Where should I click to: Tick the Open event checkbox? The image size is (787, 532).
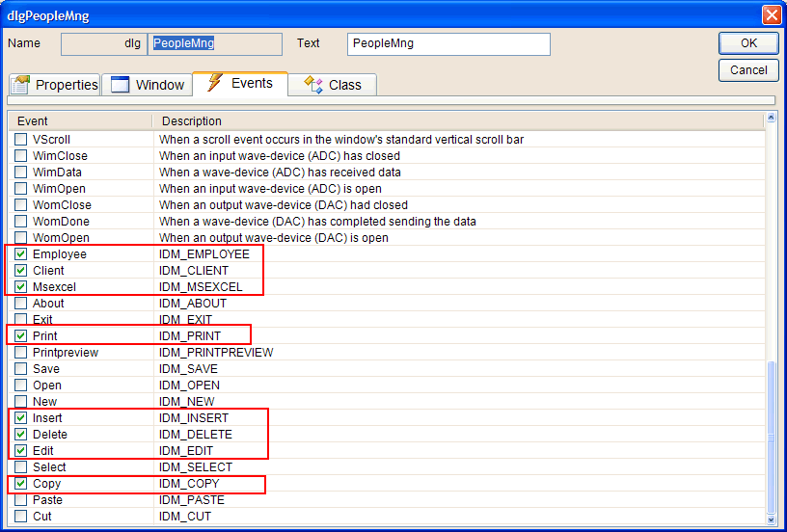point(20,386)
